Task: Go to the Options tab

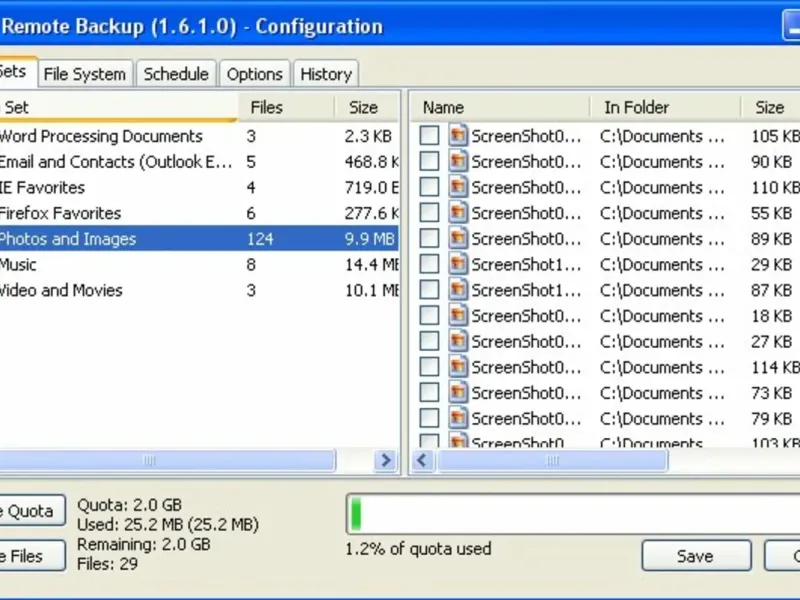Action: (x=255, y=74)
